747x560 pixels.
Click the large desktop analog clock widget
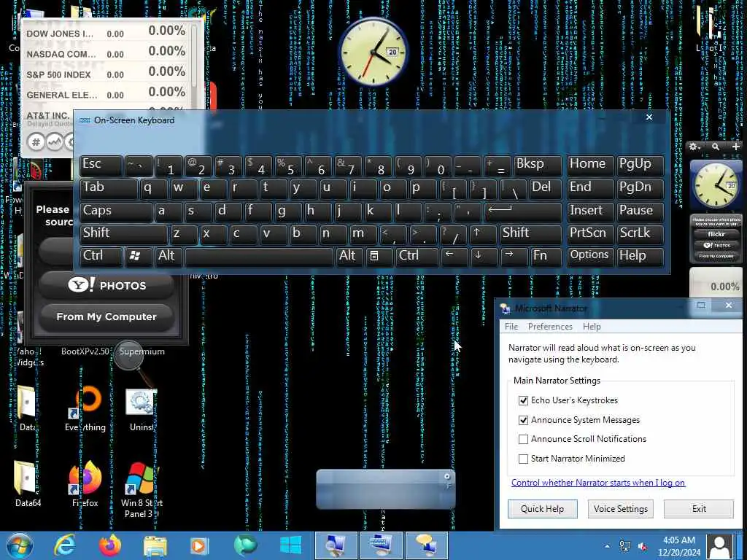coord(373,52)
